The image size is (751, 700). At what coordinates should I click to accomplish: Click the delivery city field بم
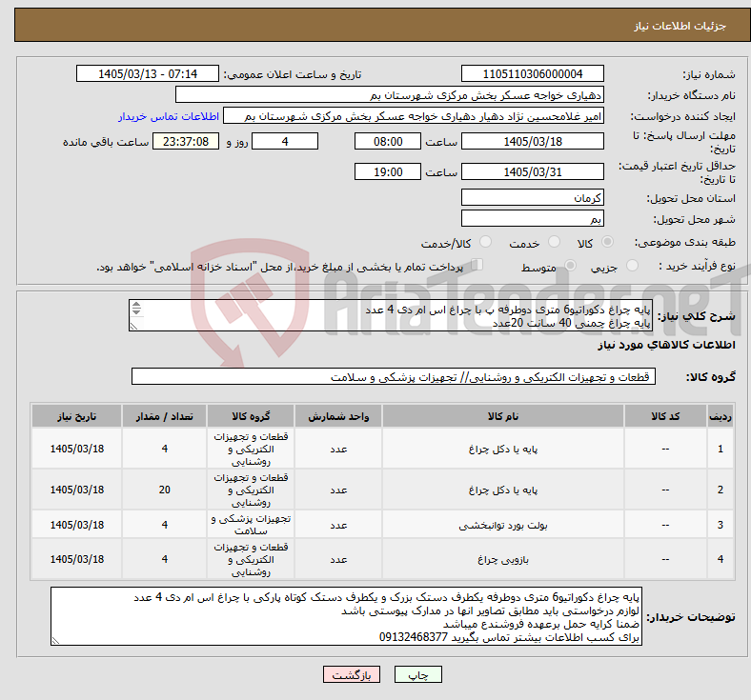pos(532,219)
